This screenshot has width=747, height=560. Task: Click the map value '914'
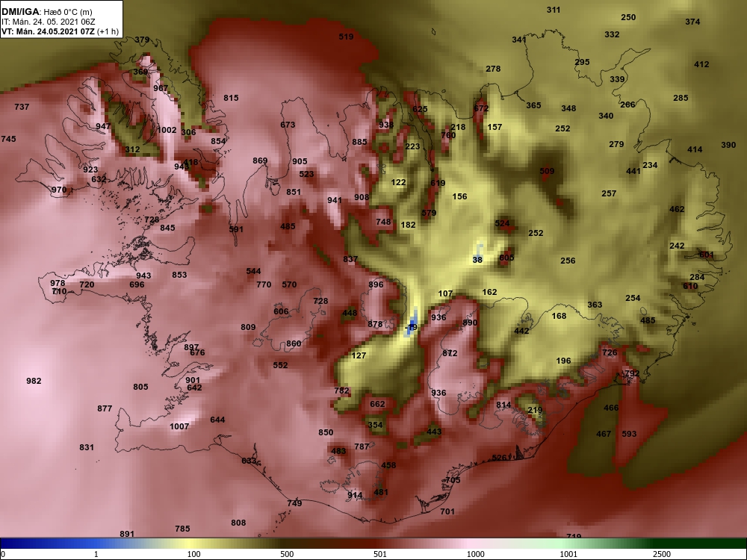pyautogui.click(x=355, y=495)
